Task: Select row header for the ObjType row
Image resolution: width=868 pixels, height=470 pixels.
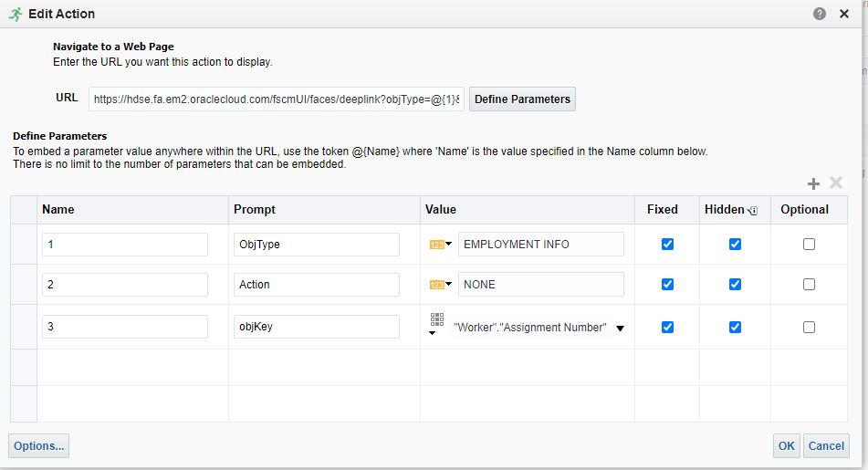Action: [x=24, y=245]
